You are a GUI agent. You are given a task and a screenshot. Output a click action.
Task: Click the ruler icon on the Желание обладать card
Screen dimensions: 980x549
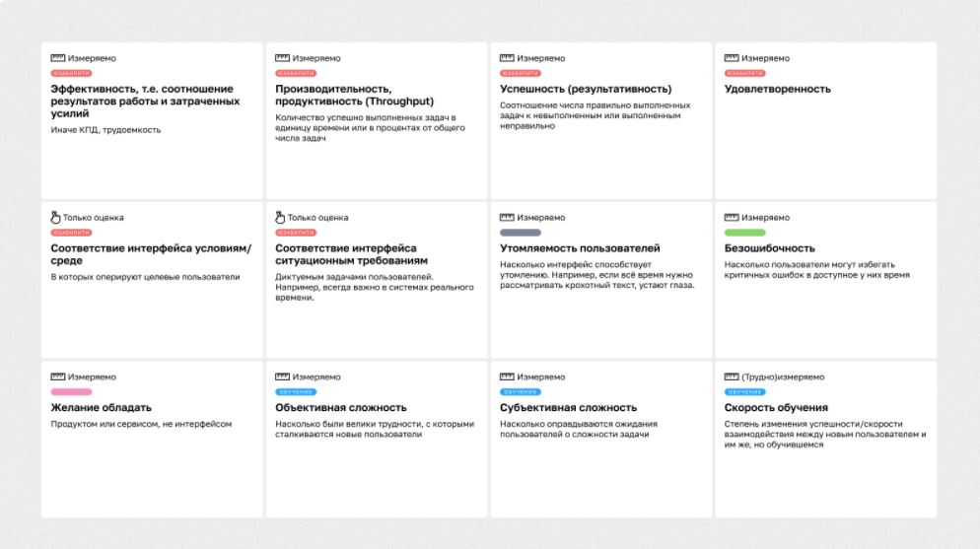57,377
